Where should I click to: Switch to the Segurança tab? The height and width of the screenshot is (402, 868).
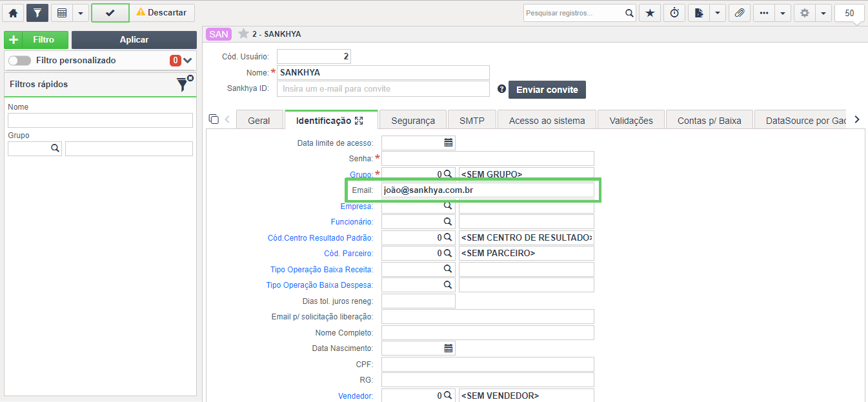click(x=413, y=120)
